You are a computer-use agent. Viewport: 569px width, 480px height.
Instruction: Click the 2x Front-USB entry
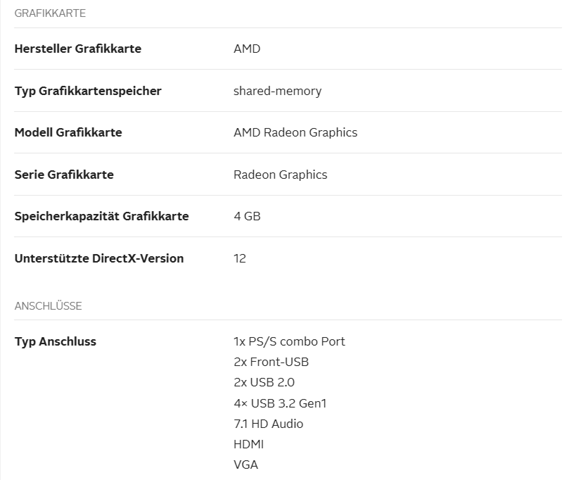coord(271,362)
